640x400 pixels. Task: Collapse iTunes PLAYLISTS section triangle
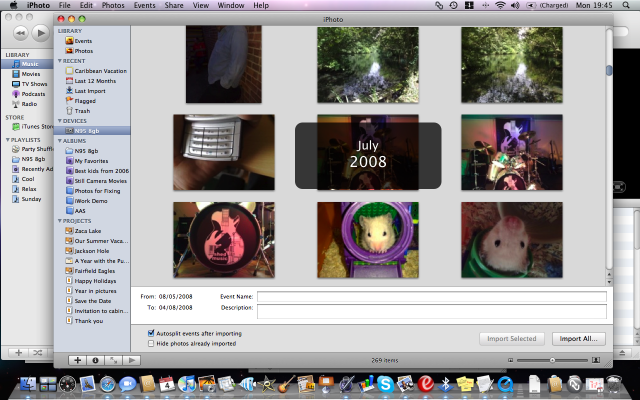click(x=7, y=140)
